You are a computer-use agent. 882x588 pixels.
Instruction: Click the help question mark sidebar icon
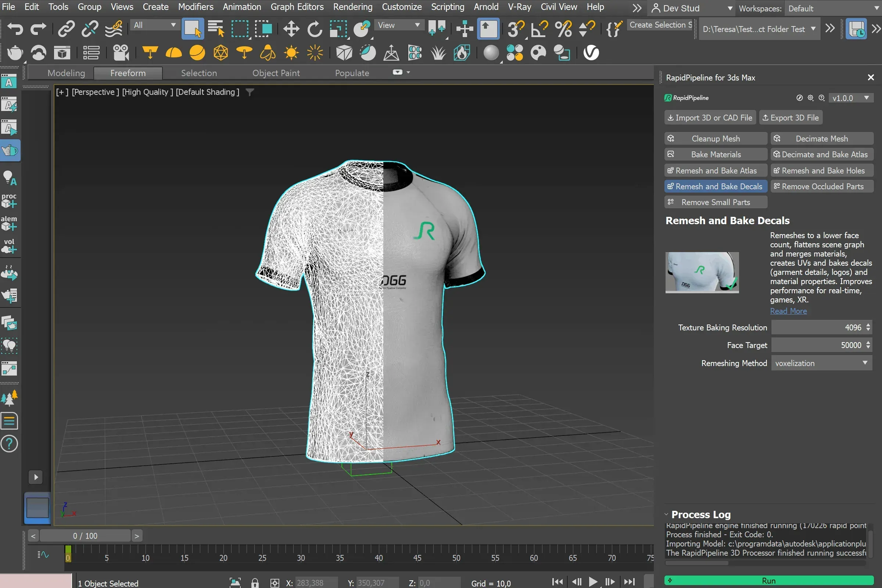pyautogui.click(x=10, y=444)
